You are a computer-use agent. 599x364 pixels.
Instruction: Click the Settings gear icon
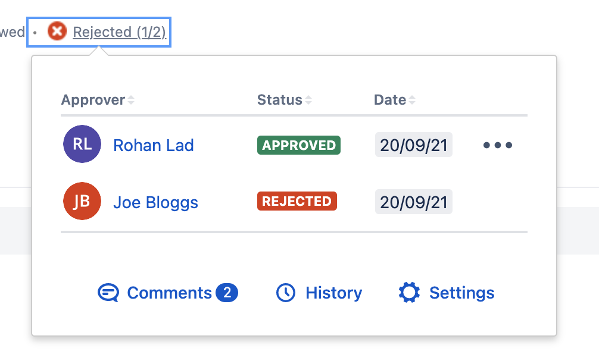point(410,293)
